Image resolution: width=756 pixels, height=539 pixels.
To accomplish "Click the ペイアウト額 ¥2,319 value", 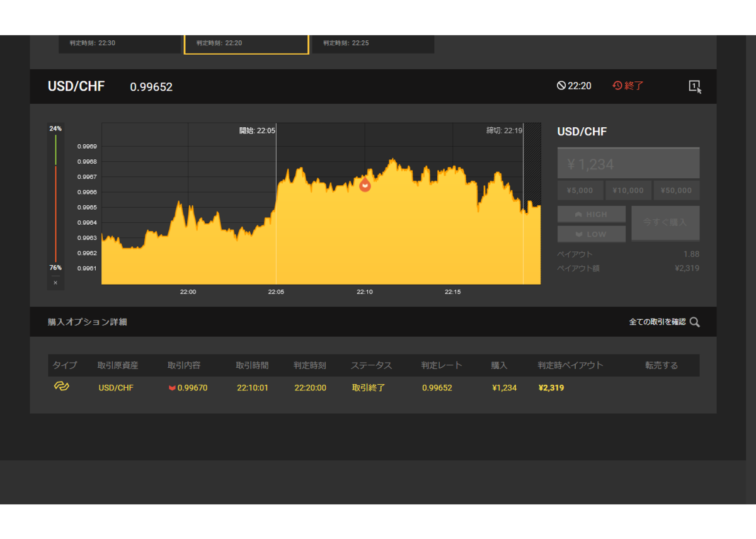I will pos(687,268).
